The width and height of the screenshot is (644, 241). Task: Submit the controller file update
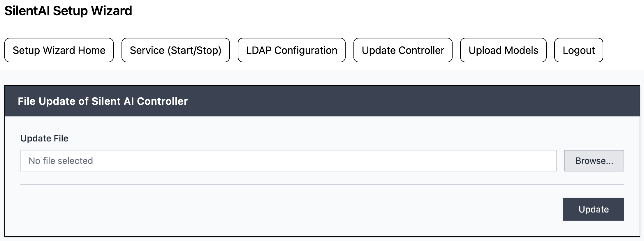[x=593, y=209]
